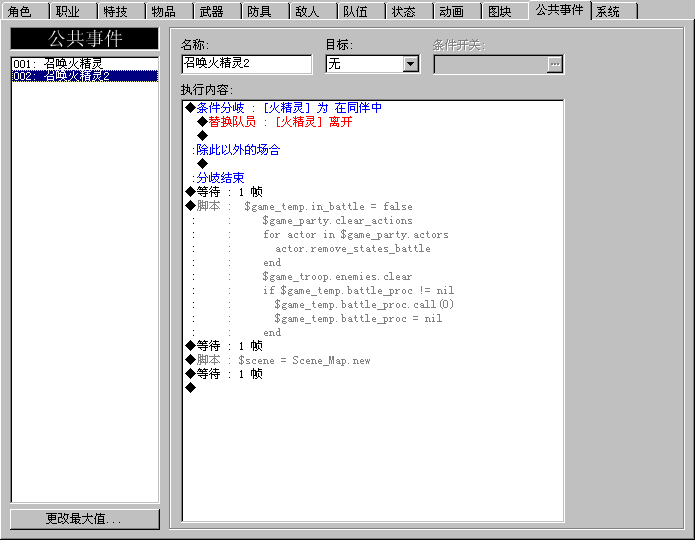Open the 职业 tab

click(73, 11)
